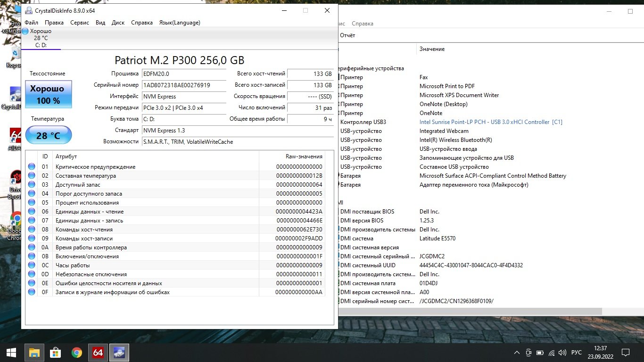Click the Стандарт field NVM Express 1.3
644x362 pixels.
(x=238, y=131)
